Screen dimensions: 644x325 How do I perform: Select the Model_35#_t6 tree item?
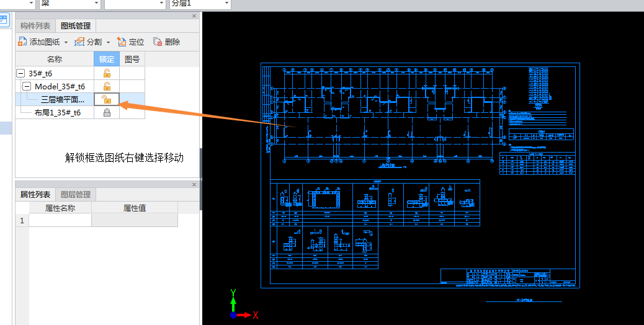pyautogui.click(x=60, y=87)
